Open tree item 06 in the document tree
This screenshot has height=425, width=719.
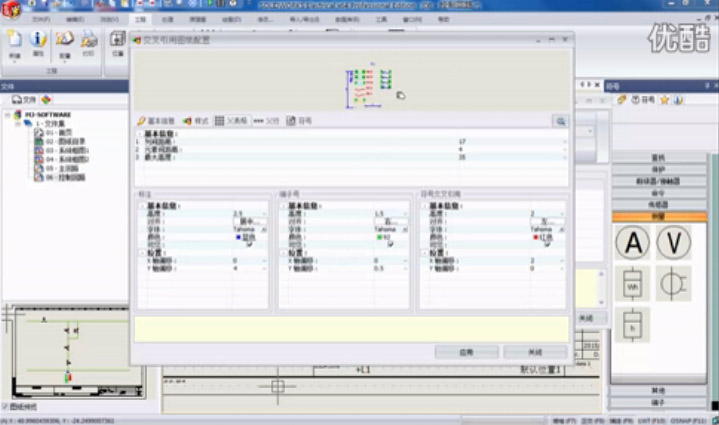click(x=60, y=177)
